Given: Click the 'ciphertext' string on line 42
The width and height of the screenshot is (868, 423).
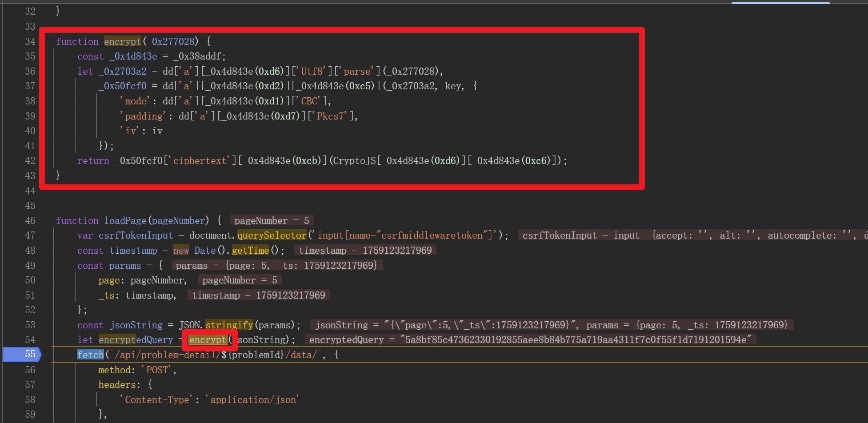Looking at the screenshot, I should click(200, 160).
